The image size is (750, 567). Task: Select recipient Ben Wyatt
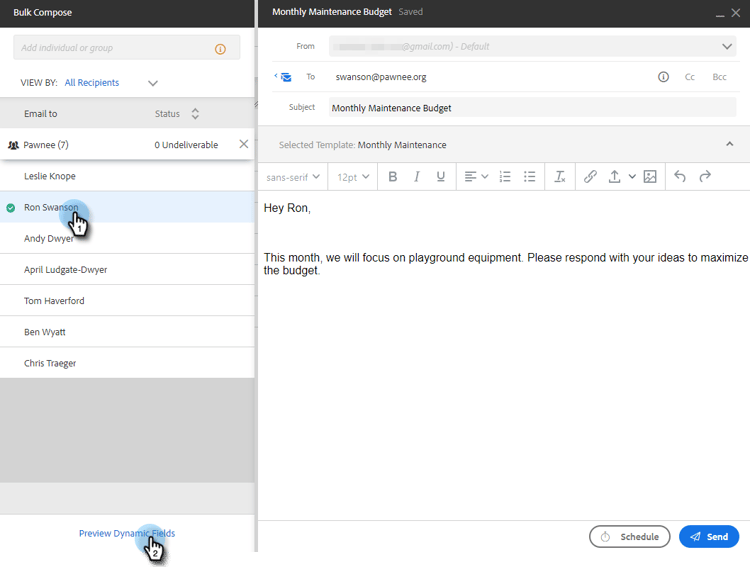click(127, 332)
